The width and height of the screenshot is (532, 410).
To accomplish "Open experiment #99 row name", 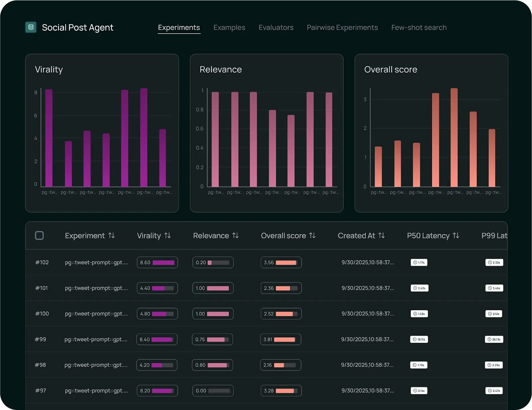I will tap(96, 339).
